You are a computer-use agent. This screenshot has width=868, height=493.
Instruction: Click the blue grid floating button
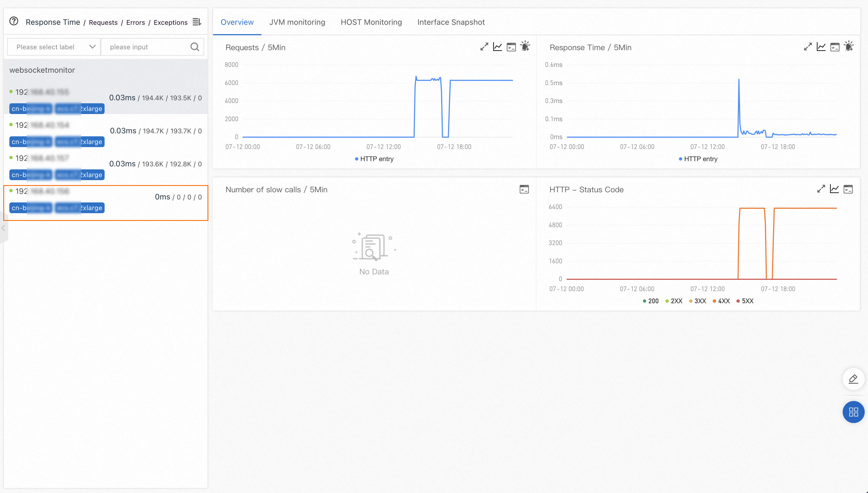853,412
